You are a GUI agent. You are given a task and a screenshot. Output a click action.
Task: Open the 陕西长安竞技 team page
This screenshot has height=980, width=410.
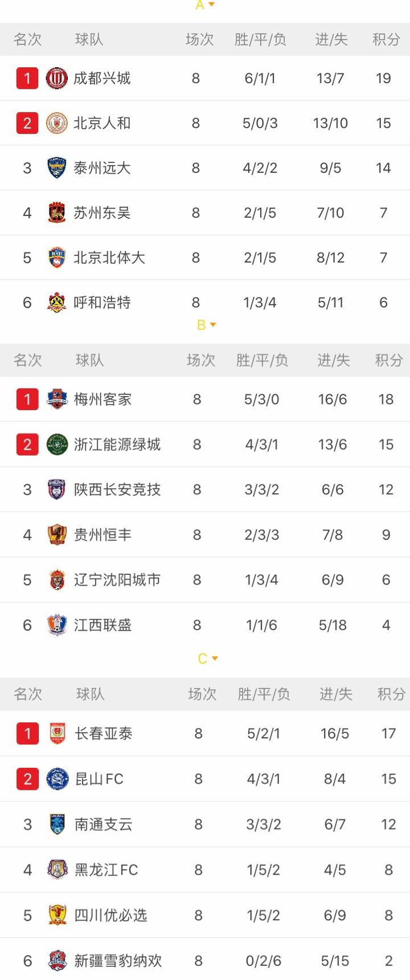click(x=117, y=489)
